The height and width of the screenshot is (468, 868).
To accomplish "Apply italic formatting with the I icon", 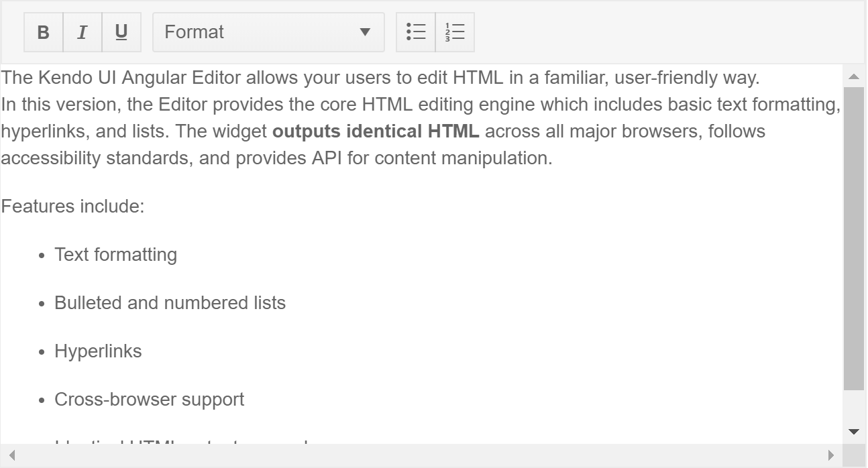I will (x=82, y=32).
